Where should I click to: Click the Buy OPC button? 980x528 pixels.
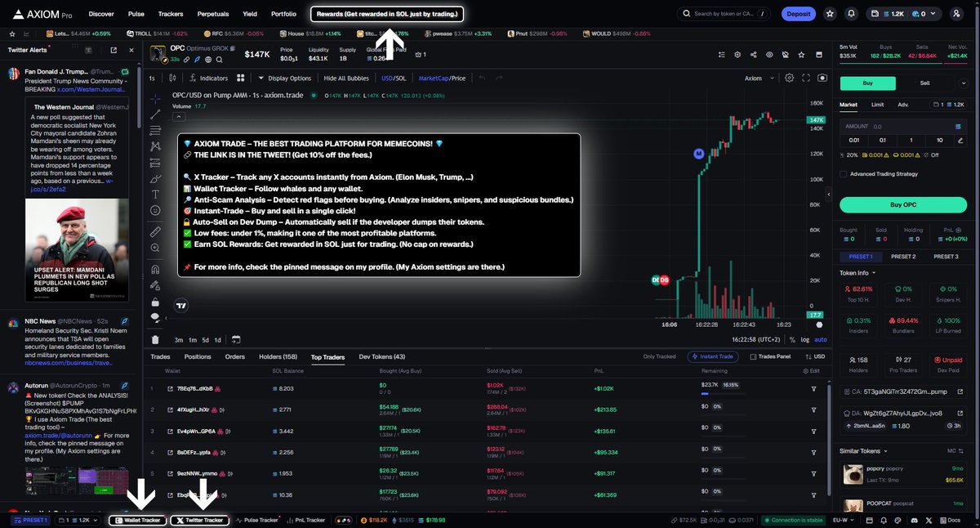[x=903, y=204]
